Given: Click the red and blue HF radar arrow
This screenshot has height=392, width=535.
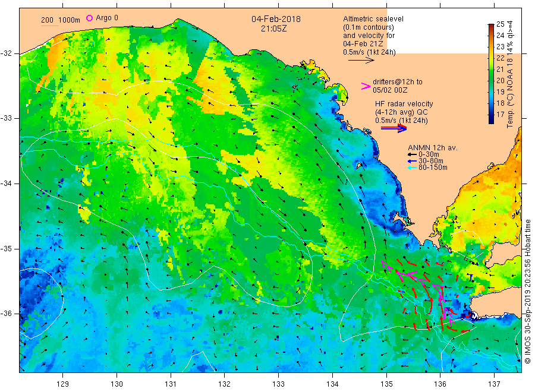Looking at the screenshot, I should point(394,128).
